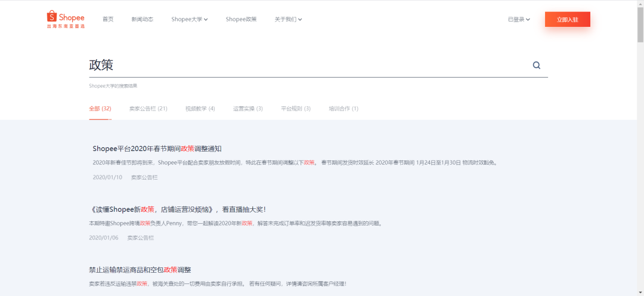Switch to the 卖家公告栏 (21) tab
Viewport: 644px width, 296px height.
[x=148, y=109]
